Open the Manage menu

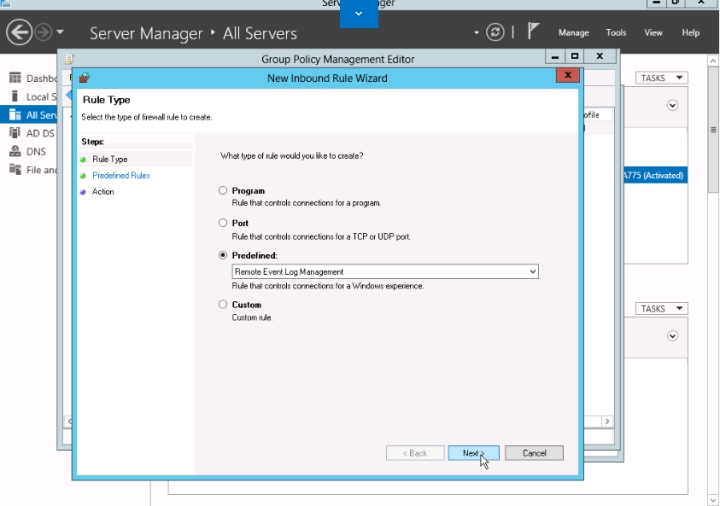click(573, 33)
